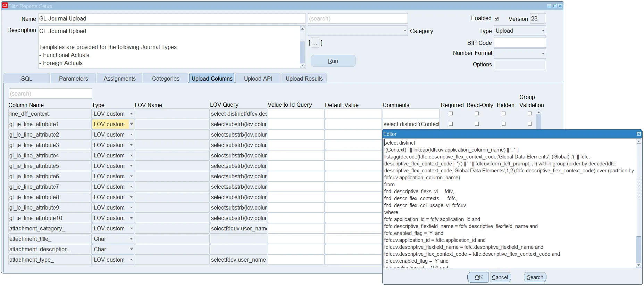Expand Type dropdown for gl_je_line_attribute5
Viewport: 644px width, 286px height.
[131, 166]
